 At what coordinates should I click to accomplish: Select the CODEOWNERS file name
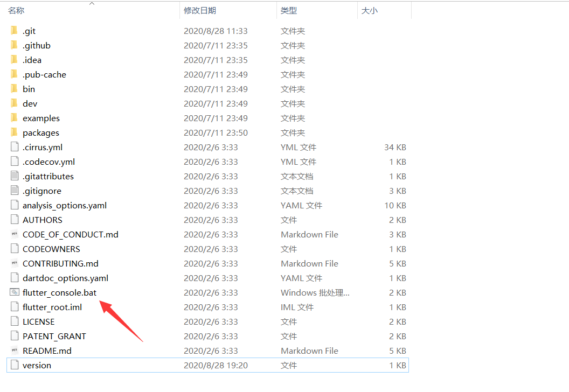51,249
